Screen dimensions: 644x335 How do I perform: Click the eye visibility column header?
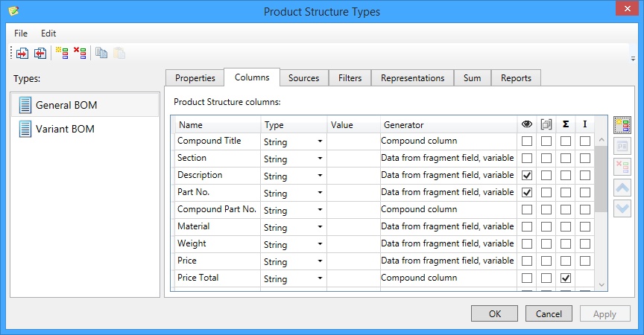[527, 124]
